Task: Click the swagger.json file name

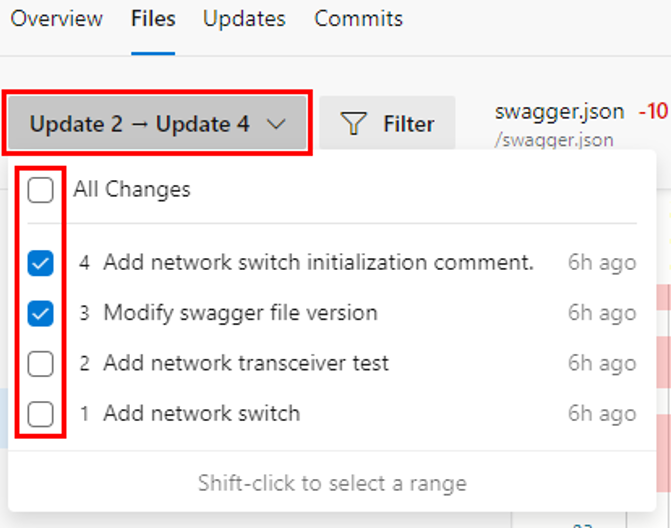Action: pos(560,112)
